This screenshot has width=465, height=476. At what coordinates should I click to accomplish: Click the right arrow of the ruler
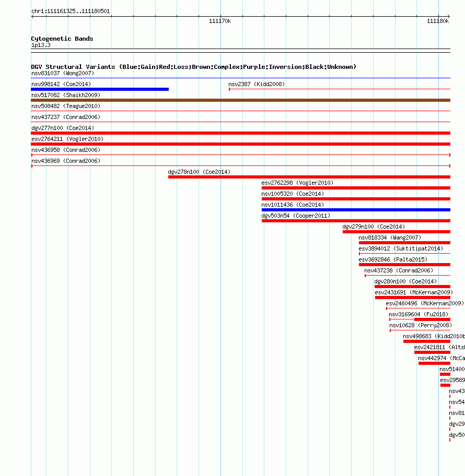coord(448,16)
